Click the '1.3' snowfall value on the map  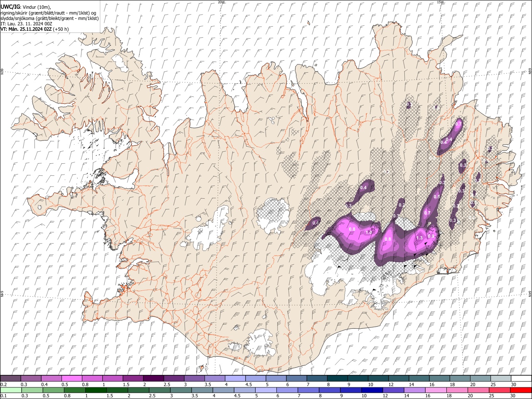[x=419, y=238]
